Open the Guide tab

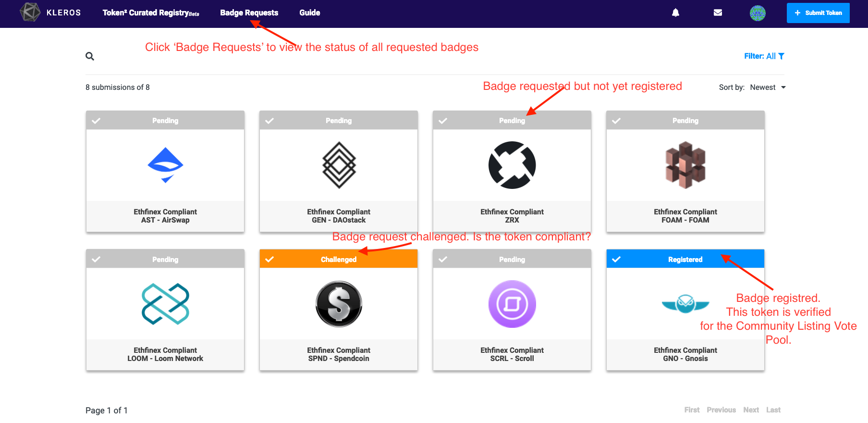[310, 13]
